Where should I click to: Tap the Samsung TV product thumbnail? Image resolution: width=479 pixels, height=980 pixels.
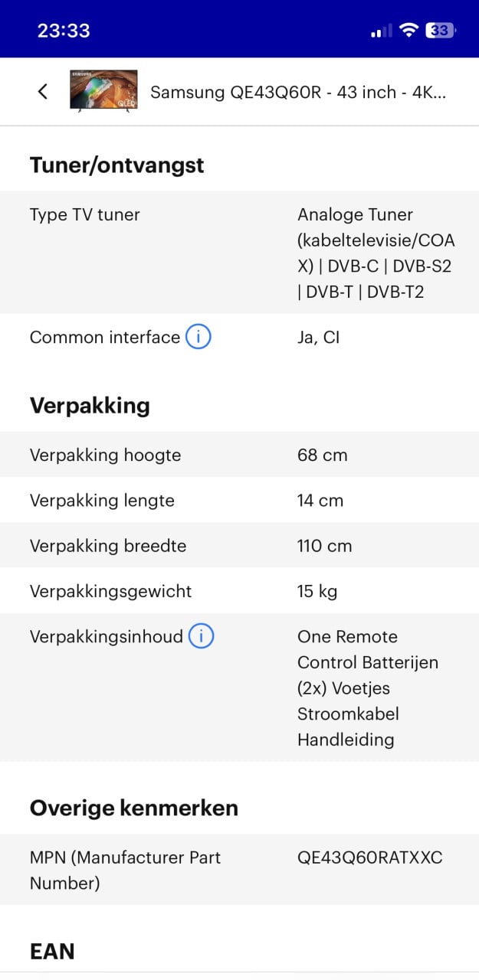[x=103, y=91]
